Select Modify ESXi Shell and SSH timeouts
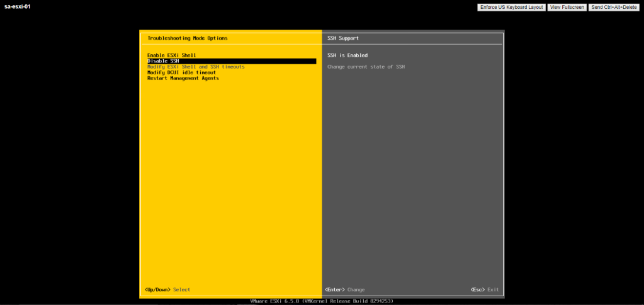The width and height of the screenshot is (644, 305). pyautogui.click(x=196, y=67)
